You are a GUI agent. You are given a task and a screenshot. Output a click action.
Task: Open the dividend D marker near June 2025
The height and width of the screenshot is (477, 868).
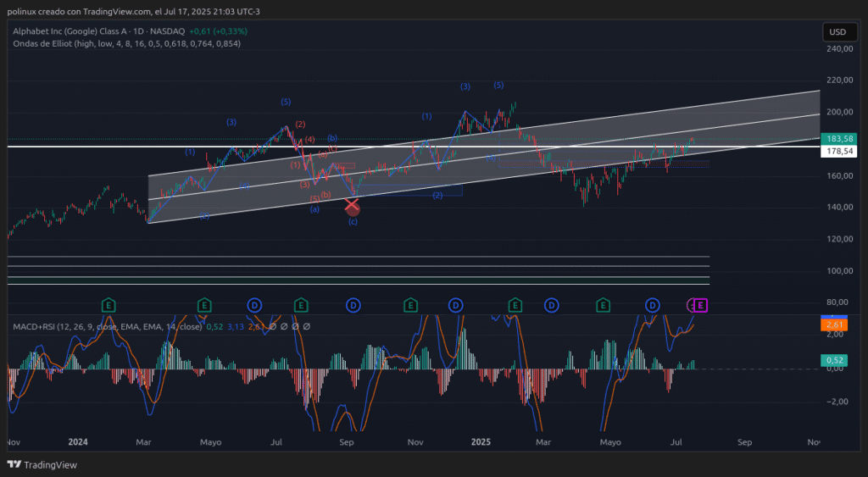[x=652, y=304]
